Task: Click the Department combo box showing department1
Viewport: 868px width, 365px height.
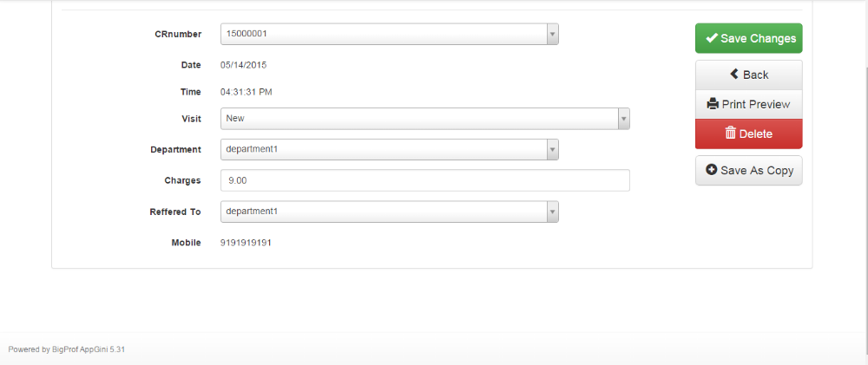Action: [x=390, y=149]
